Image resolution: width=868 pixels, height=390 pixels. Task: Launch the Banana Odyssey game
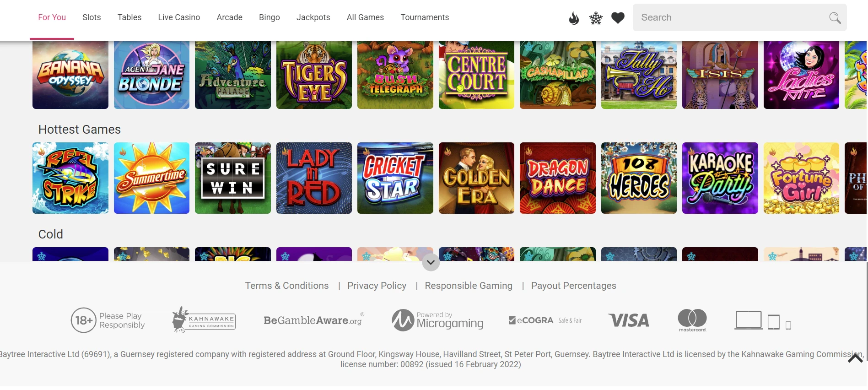[70, 75]
